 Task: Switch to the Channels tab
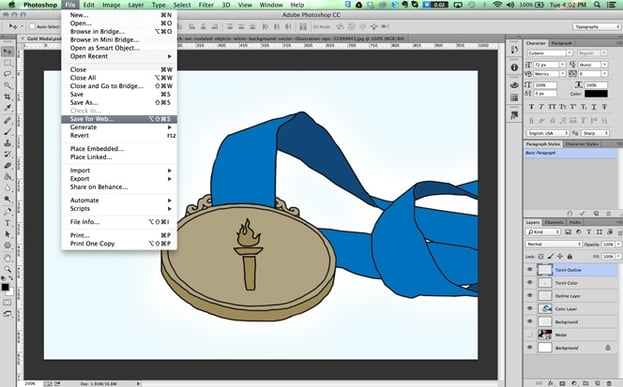pyautogui.click(x=554, y=223)
